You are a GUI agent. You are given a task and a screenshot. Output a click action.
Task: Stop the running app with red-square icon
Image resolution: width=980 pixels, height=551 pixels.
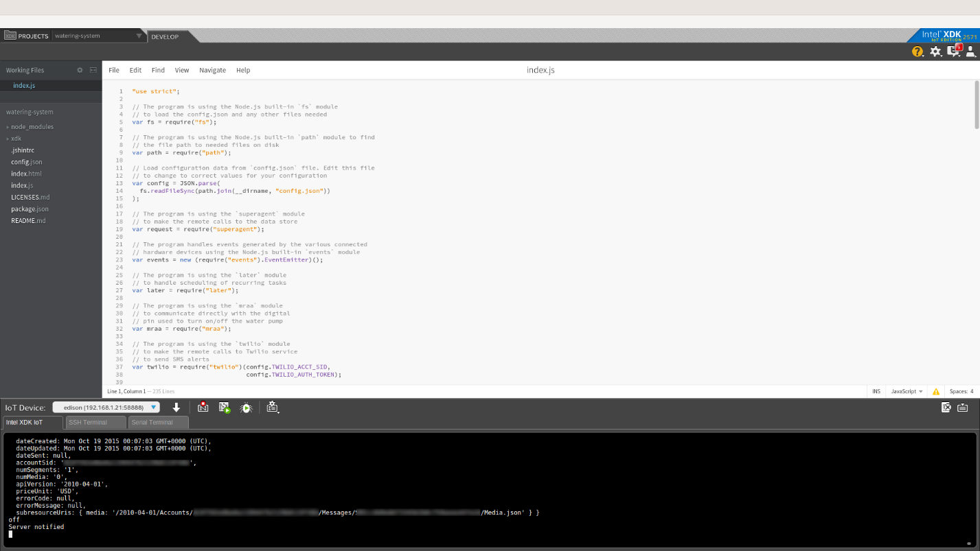click(203, 408)
